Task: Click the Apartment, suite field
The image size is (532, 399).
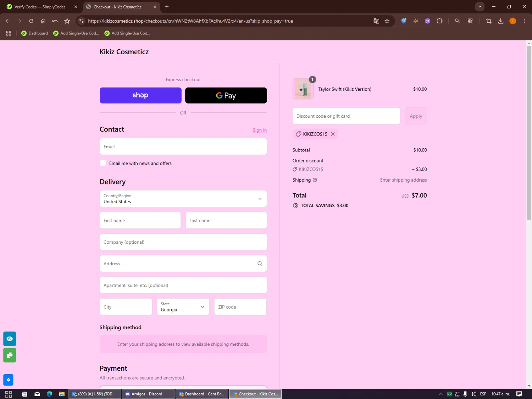Action: [183, 285]
